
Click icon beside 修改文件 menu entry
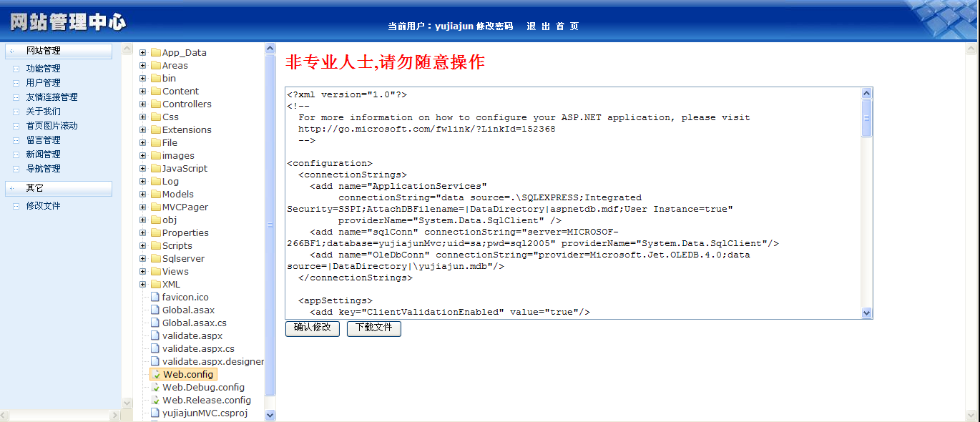click(16, 206)
